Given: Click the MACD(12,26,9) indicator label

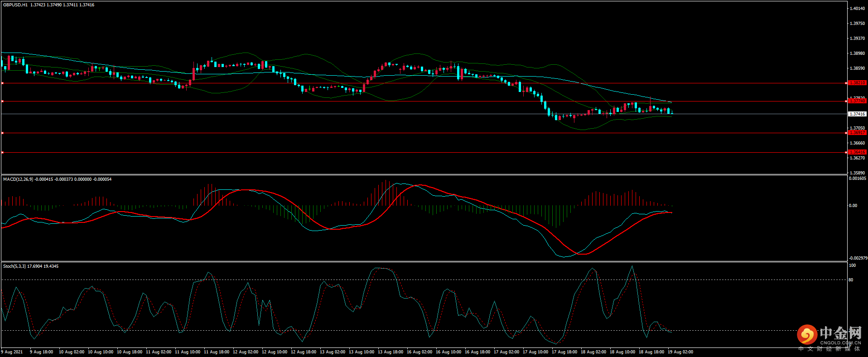Looking at the screenshot, I should pyautogui.click(x=18, y=179).
